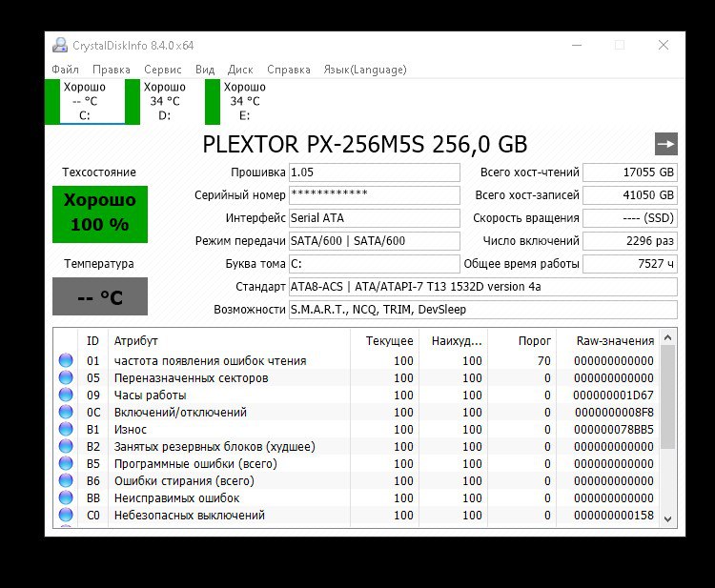The width and height of the screenshot is (715, 588).
Task: Select row Ошибки стирания (всего)
Action: click(x=357, y=481)
